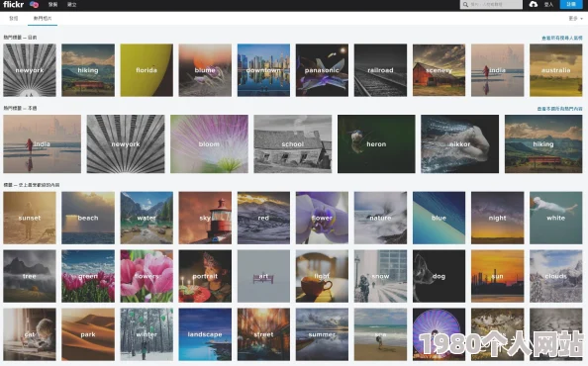Open the florida tag thumbnail
Image resolution: width=588 pixels, height=366 pixels.
(x=147, y=70)
